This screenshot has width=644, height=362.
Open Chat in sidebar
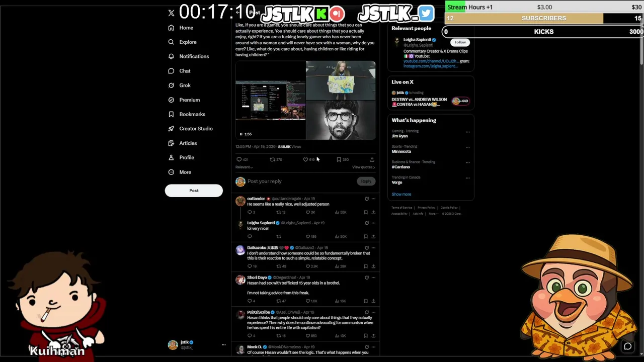pyautogui.click(x=179, y=71)
